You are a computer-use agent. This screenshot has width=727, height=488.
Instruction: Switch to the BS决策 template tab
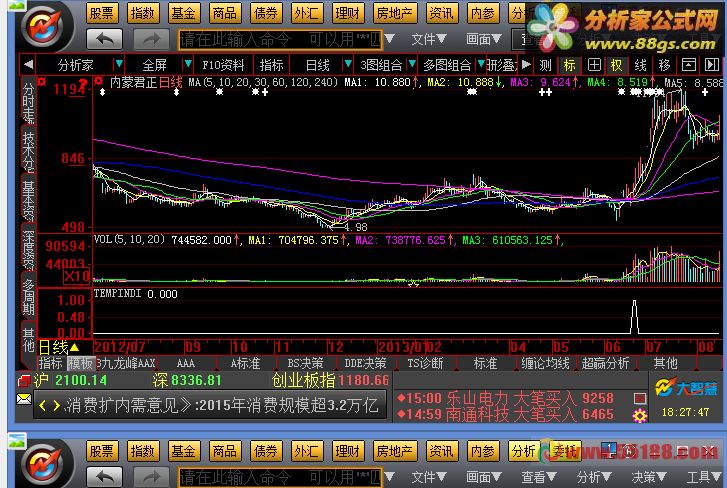click(305, 363)
